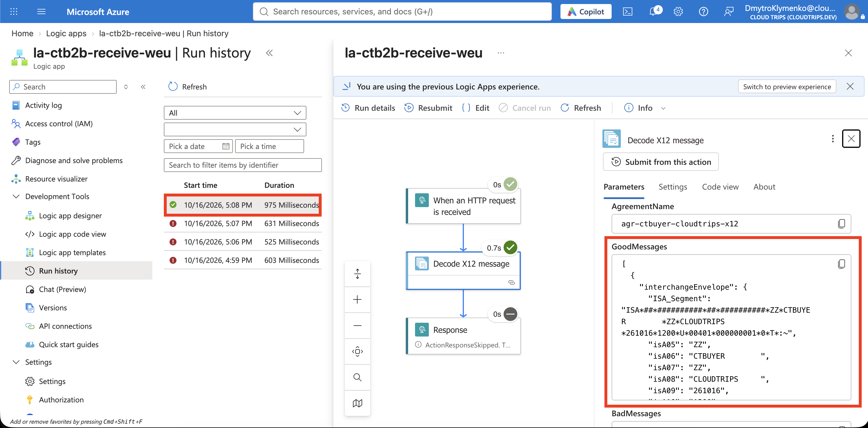Click Logic apps breadcrumb link
This screenshot has height=428, width=868.
point(66,33)
